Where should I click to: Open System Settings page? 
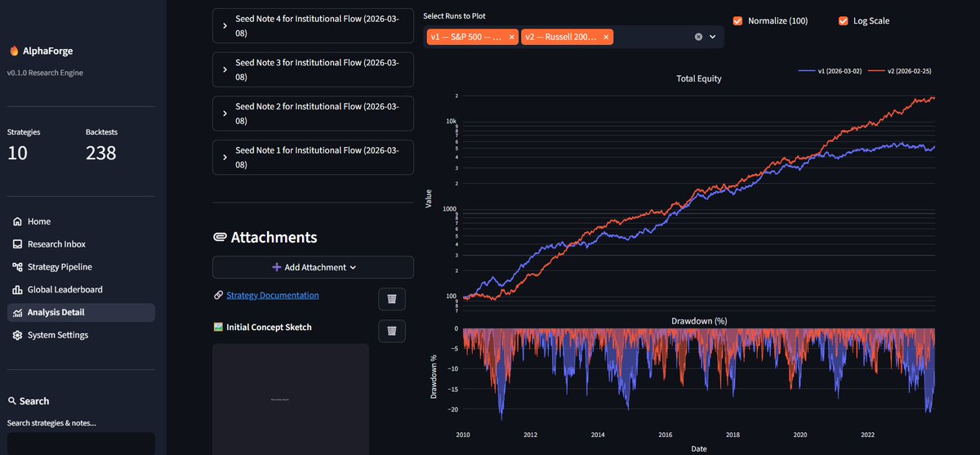coord(81,335)
